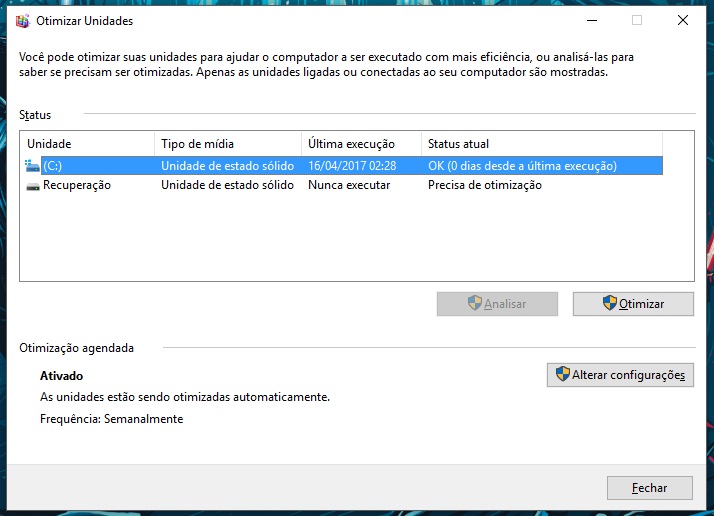Screen dimensions: 714x516
Task: Click the 16/04/2017 02:28 execution date cell
Action: (353, 166)
